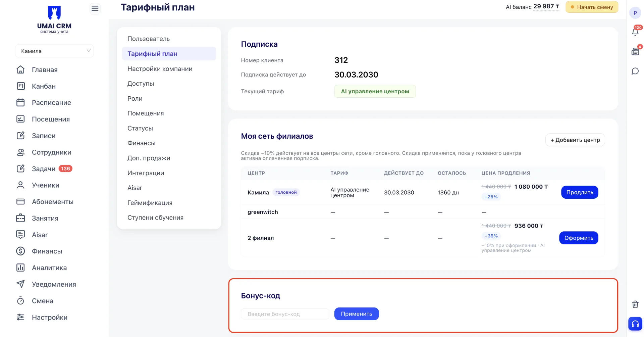The width and height of the screenshot is (644, 337).
Task: Select Геймификация in the settings menu
Action: click(x=150, y=203)
